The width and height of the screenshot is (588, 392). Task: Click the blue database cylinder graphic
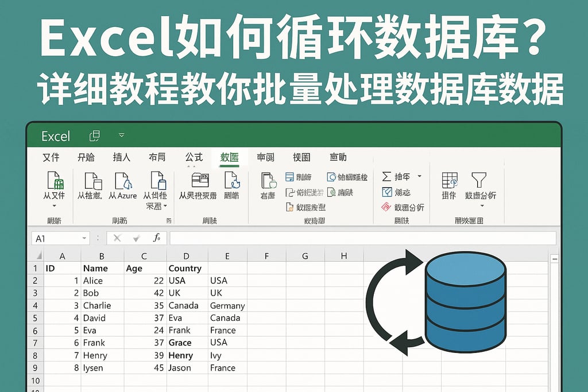(466, 302)
